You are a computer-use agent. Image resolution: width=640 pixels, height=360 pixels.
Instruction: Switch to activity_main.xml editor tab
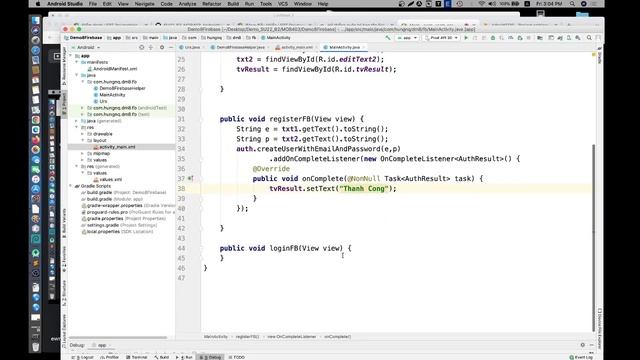(296, 47)
